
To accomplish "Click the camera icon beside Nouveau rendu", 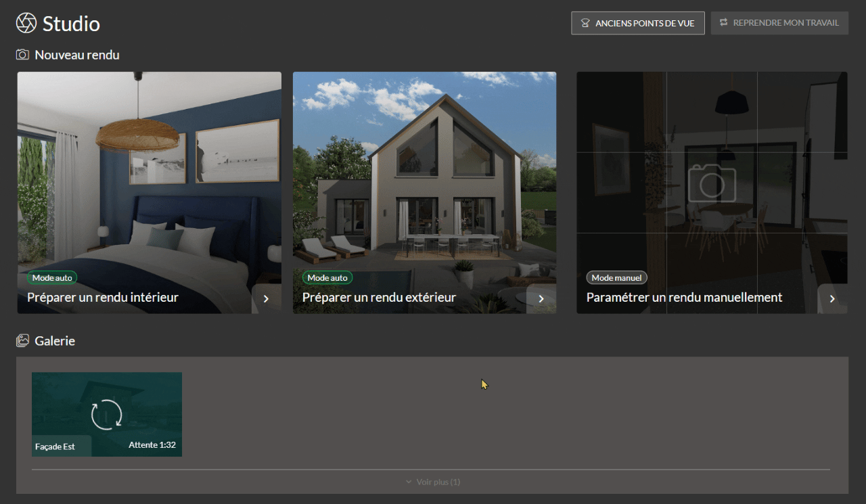I will click(x=23, y=55).
